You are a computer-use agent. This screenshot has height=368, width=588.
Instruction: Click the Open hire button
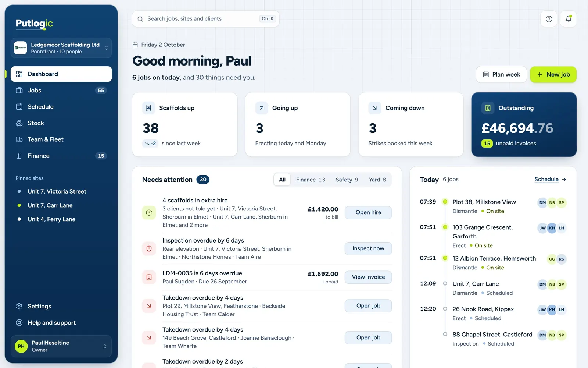coord(368,212)
